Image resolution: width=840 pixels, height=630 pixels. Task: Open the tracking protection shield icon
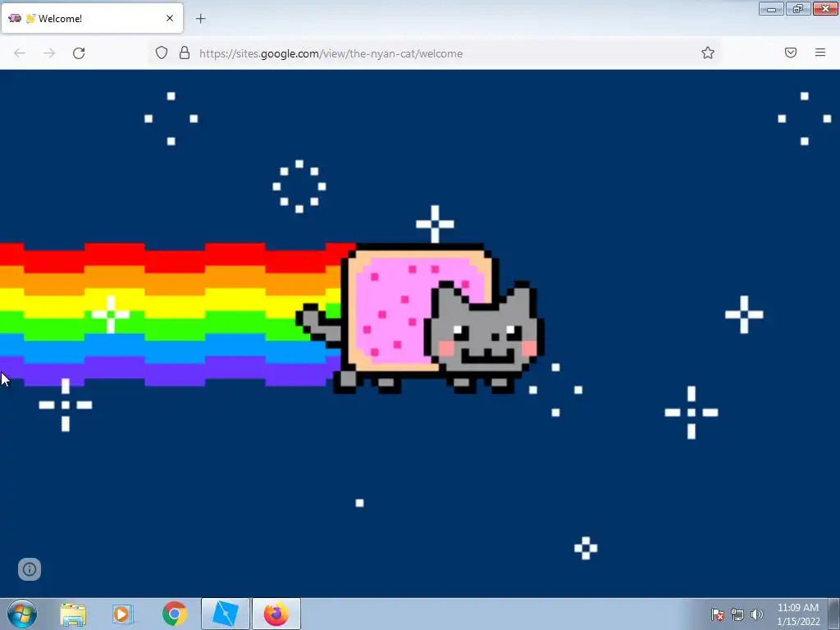tap(162, 52)
